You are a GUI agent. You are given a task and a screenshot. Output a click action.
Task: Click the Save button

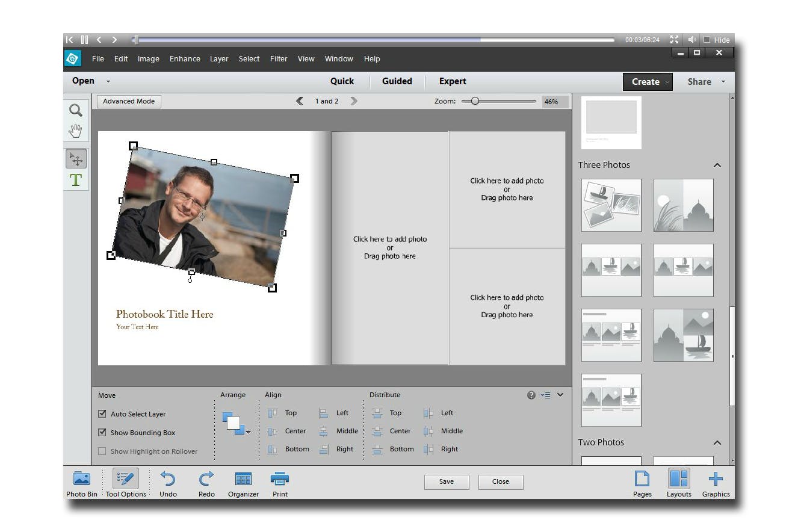[447, 481]
